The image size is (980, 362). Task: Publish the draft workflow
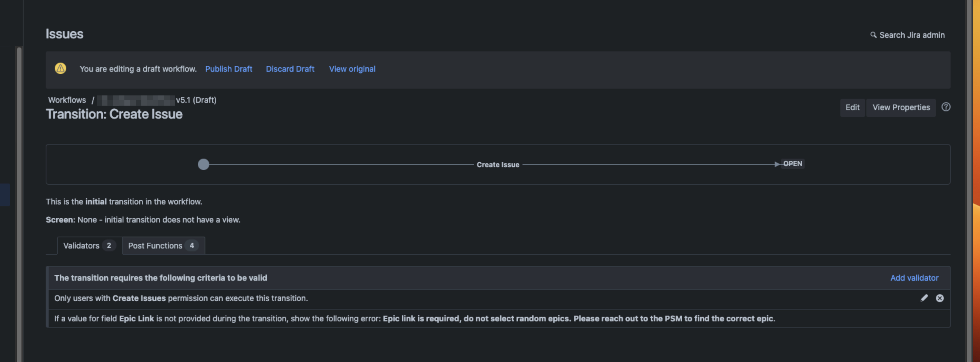point(229,69)
